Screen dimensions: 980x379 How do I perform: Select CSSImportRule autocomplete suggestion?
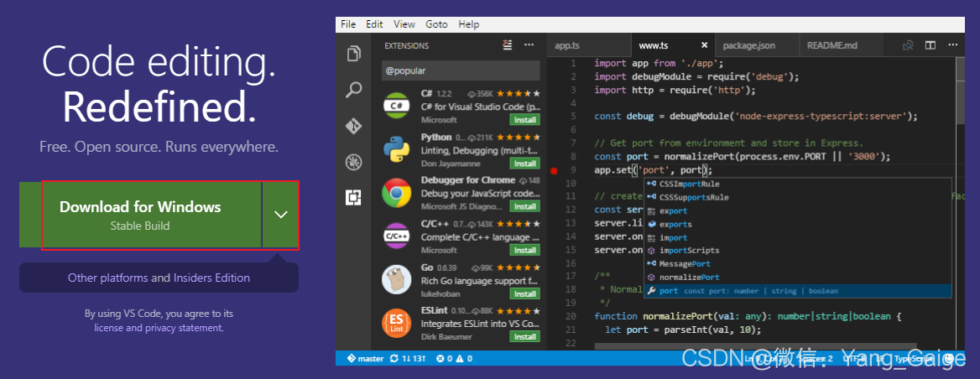click(x=798, y=184)
